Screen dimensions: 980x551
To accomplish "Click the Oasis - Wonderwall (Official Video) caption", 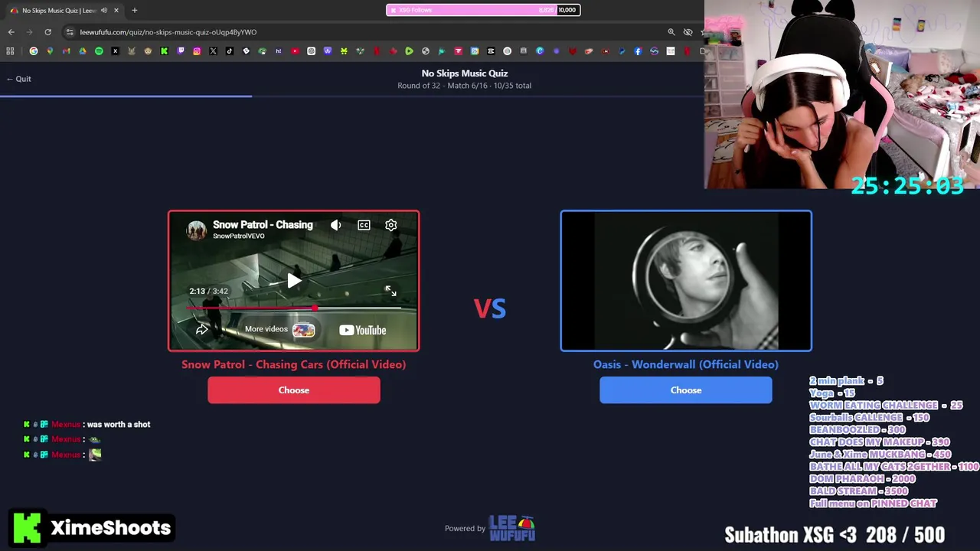I will pos(686,364).
